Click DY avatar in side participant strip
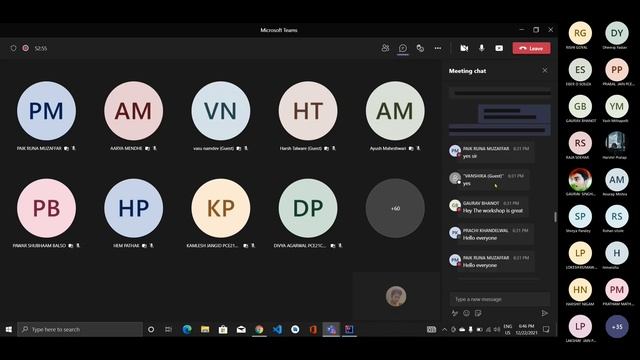This screenshot has width=640, height=360. [x=617, y=33]
